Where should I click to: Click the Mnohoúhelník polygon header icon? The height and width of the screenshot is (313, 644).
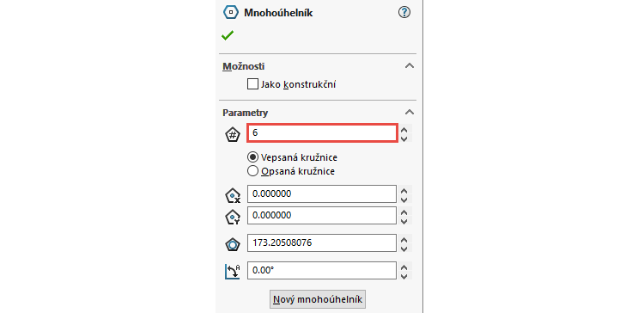tap(231, 12)
